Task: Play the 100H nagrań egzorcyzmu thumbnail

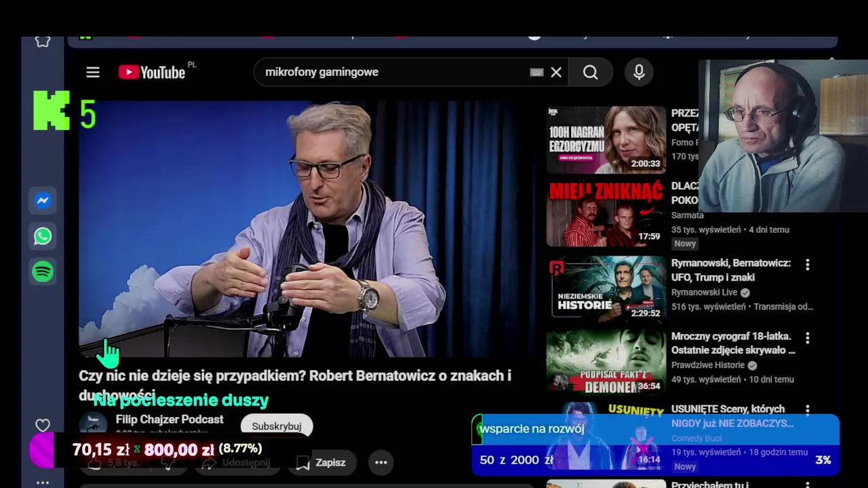Action: point(606,140)
